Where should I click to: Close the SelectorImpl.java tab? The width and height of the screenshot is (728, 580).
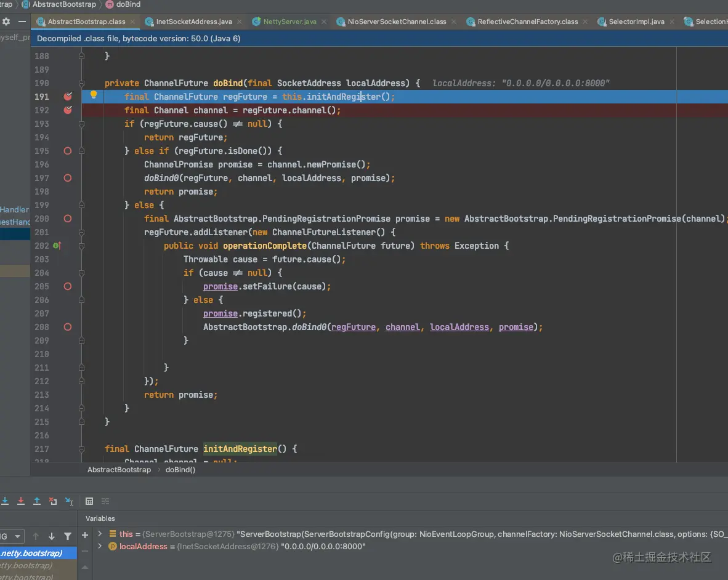pyautogui.click(x=672, y=22)
